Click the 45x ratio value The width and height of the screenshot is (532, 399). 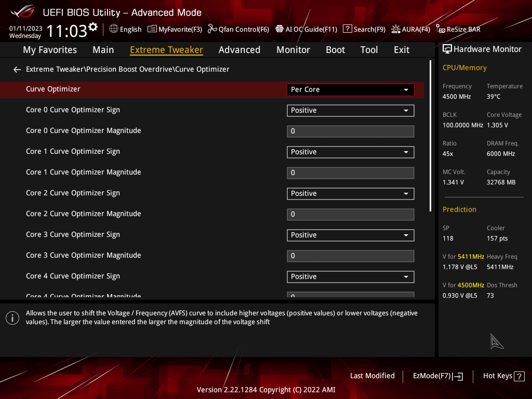447,154
